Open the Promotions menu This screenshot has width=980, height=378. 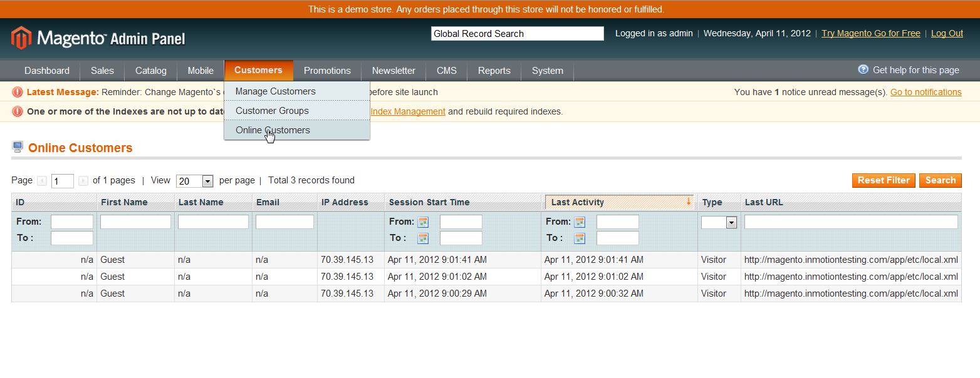pos(327,71)
